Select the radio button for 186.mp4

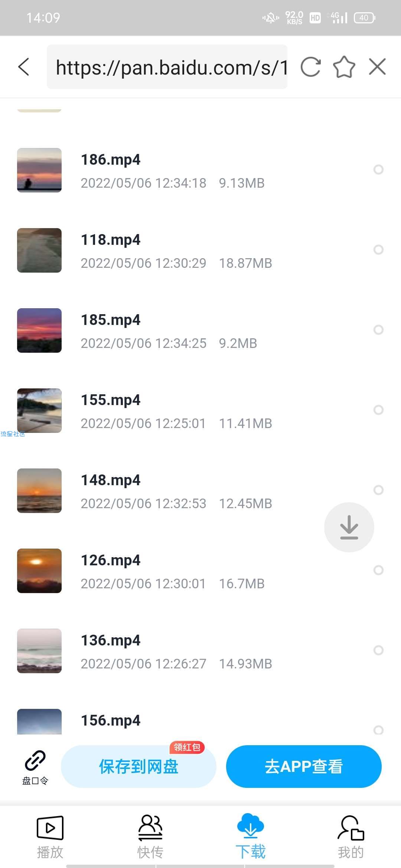(x=378, y=170)
